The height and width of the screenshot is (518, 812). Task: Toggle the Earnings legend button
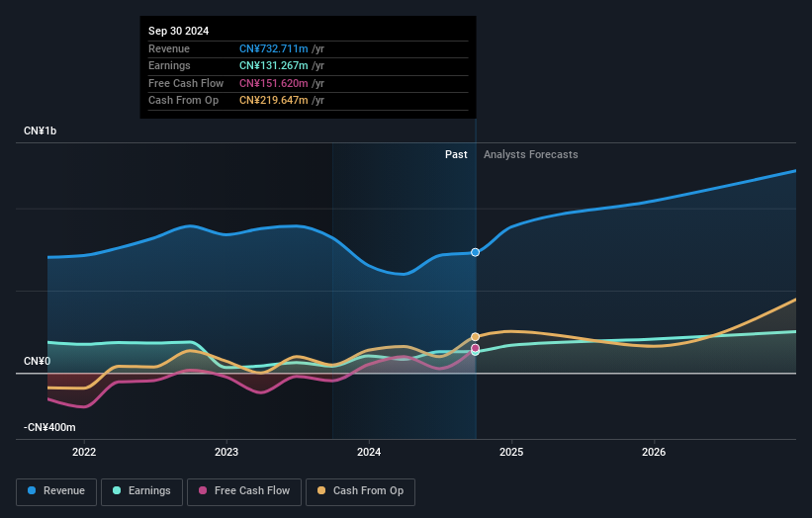pyautogui.click(x=141, y=491)
